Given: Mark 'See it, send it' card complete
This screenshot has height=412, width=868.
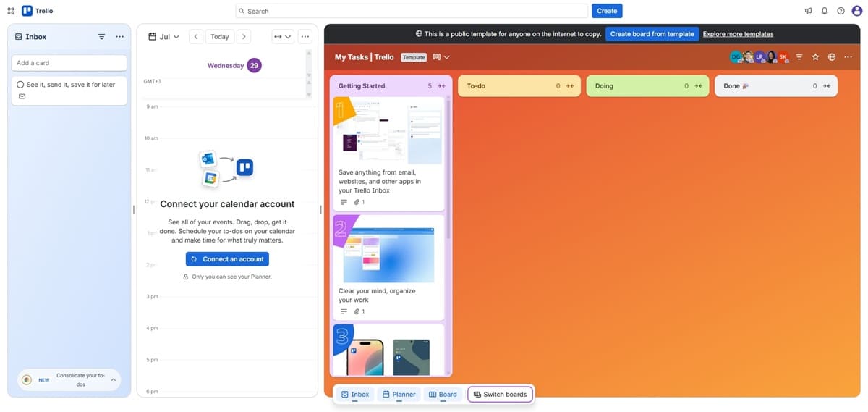Looking at the screenshot, I should click(x=20, y=85).
